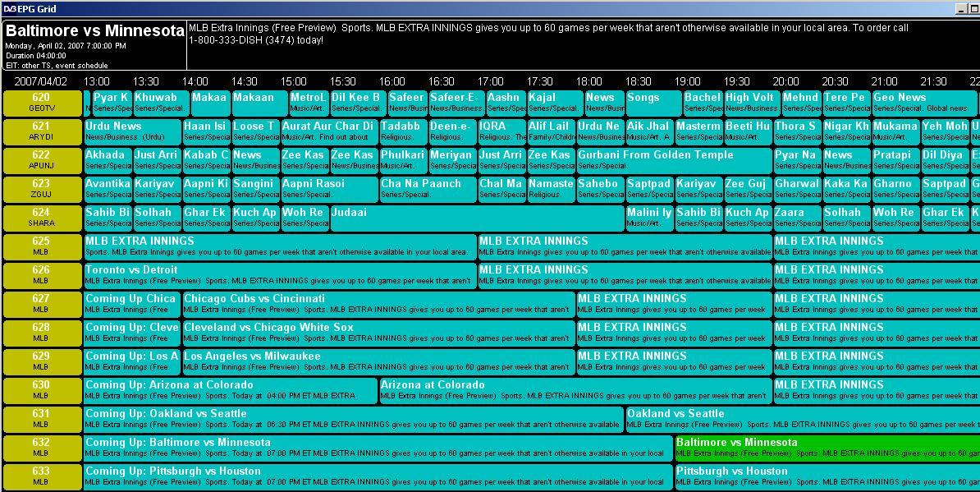Select Aurat Aur Char Di program

pos(329,132)
